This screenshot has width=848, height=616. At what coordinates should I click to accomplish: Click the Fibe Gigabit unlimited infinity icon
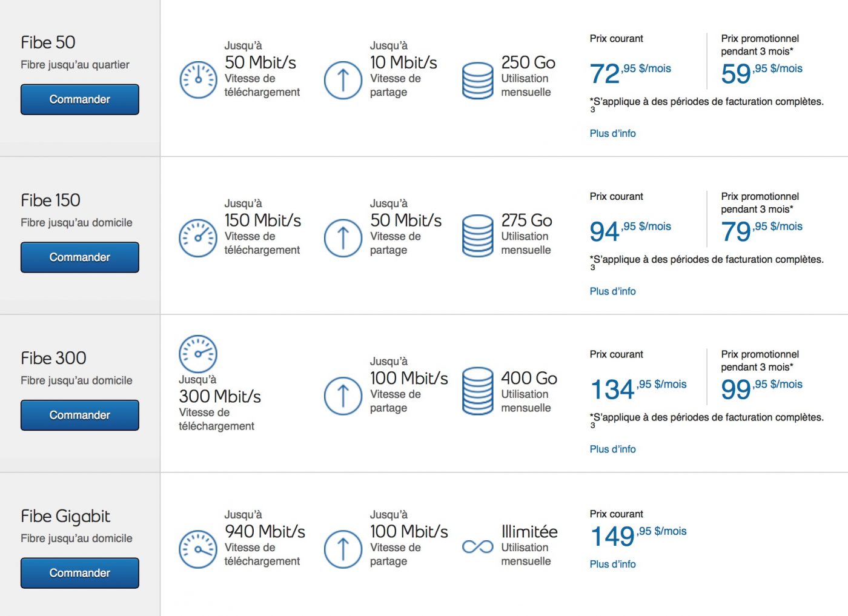477,547
